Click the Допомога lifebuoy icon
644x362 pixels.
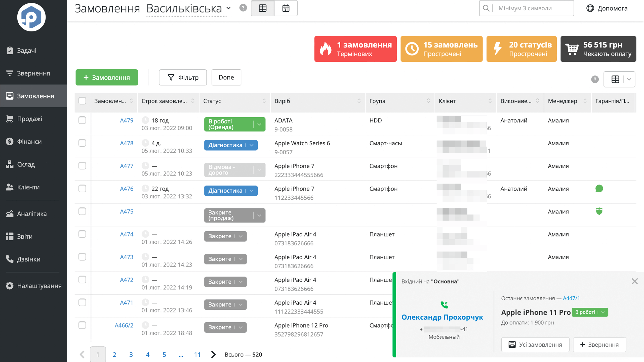pyautogui.click(x=590, y=8)
